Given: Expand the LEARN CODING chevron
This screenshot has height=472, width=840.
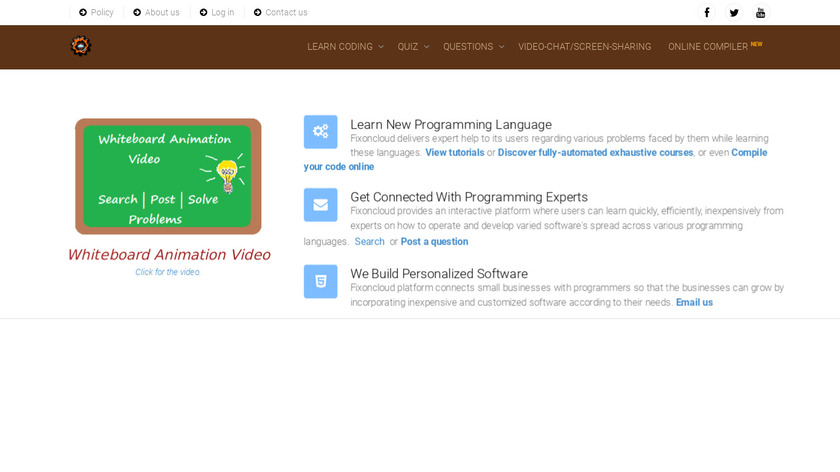Looking at the screenshot, I should 381,47.
